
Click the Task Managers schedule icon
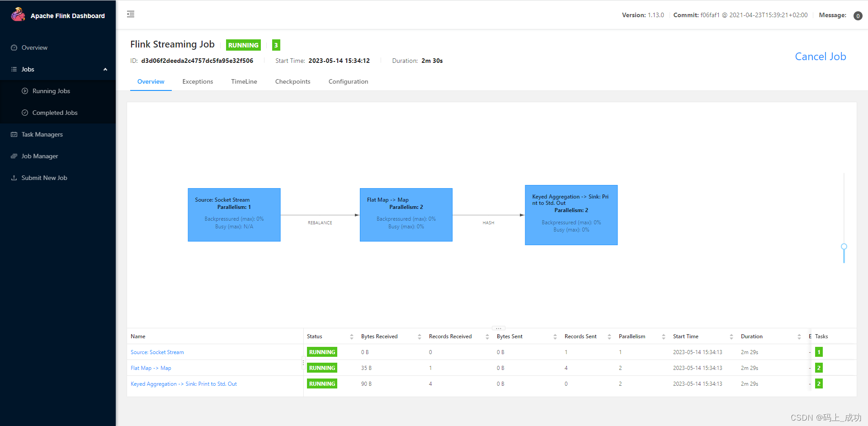click(x=14, y=134)
